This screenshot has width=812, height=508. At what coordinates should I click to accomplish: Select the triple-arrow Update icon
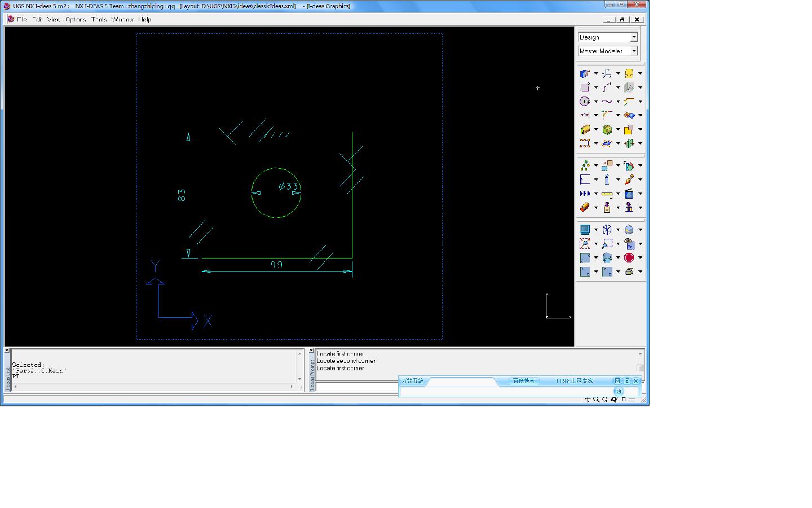pyautogui.click(x=585, y=194)
